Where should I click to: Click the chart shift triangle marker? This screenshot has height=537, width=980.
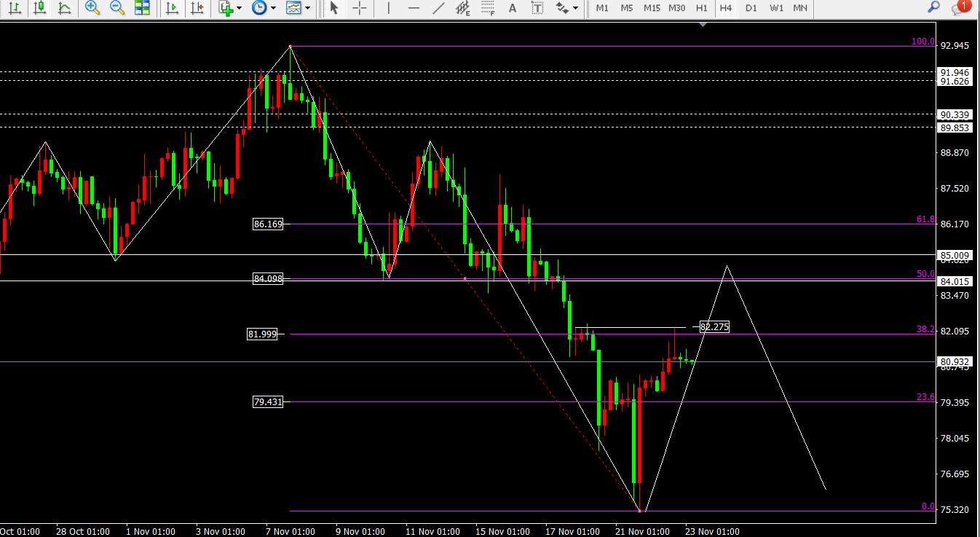[x=703, y=25]
